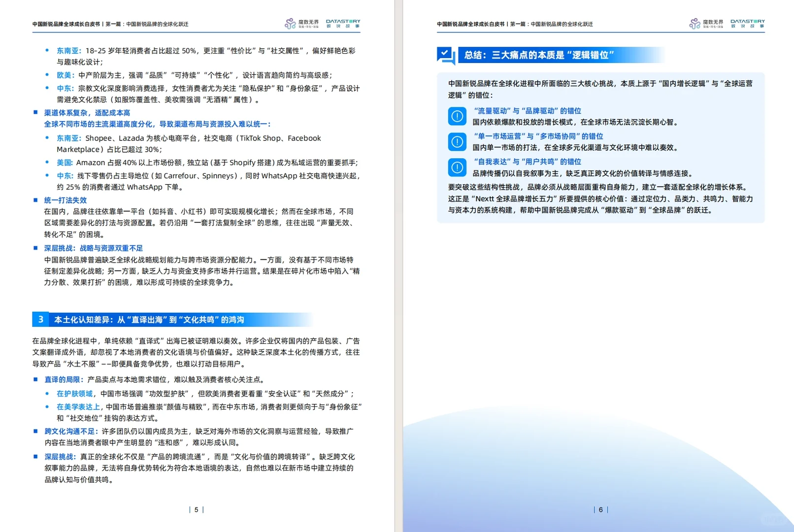
Task: Click the sentence 品牌传播仍以自我叙事为主
Action: [583, 173]
